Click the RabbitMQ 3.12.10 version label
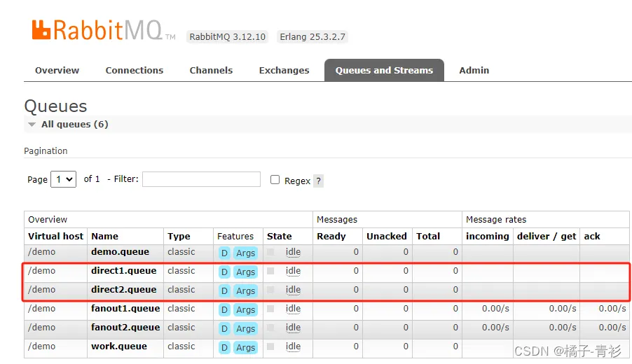The image size is (632, 364). click(x=227, y=36)
